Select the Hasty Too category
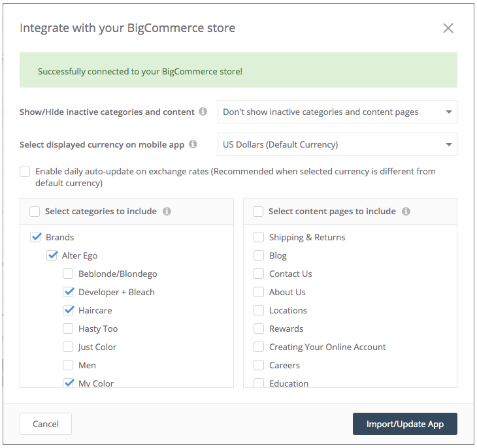The height and width of the screenshot is (448, 477). click(x=69, y=328)
